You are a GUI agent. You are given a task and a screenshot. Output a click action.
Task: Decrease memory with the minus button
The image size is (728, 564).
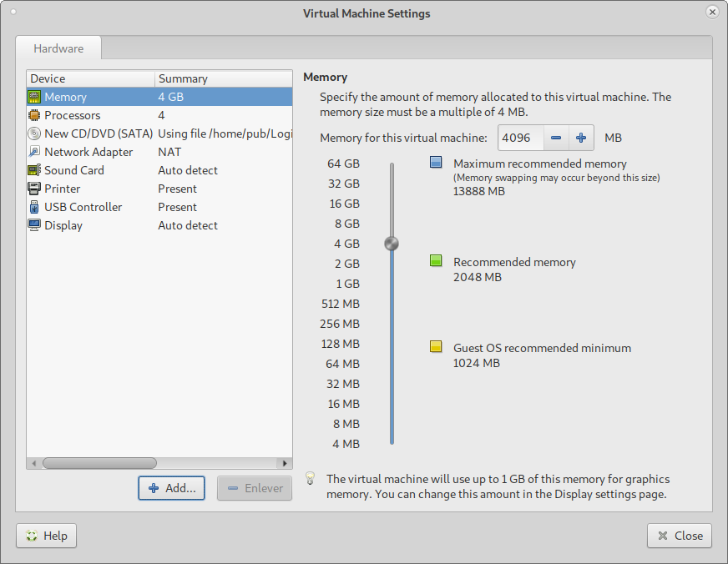click(x=556, y=138)
